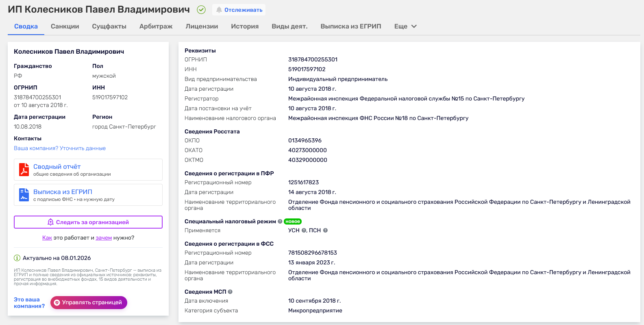Click help icon next to Сведения МСП
This screenshot has width=644, height=325.
click(230, 292)
